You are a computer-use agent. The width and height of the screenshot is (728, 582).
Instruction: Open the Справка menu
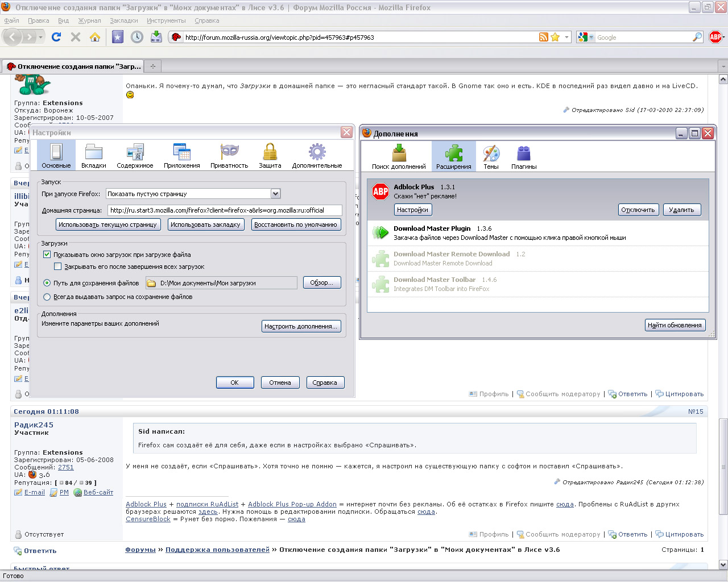(x=206, y=20)
